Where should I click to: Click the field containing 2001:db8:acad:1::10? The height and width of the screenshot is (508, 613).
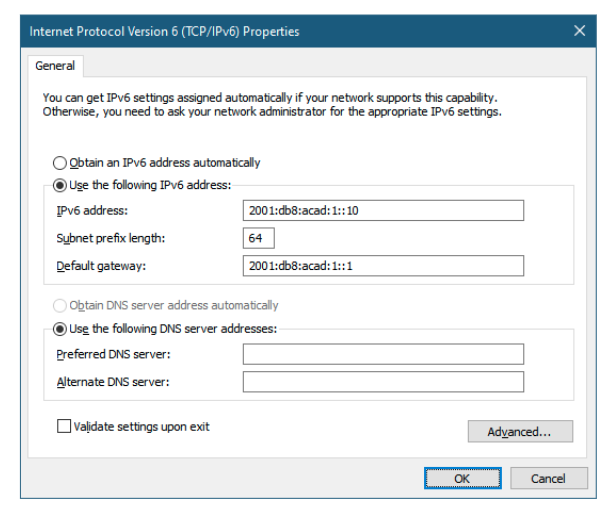pos(383,211)
